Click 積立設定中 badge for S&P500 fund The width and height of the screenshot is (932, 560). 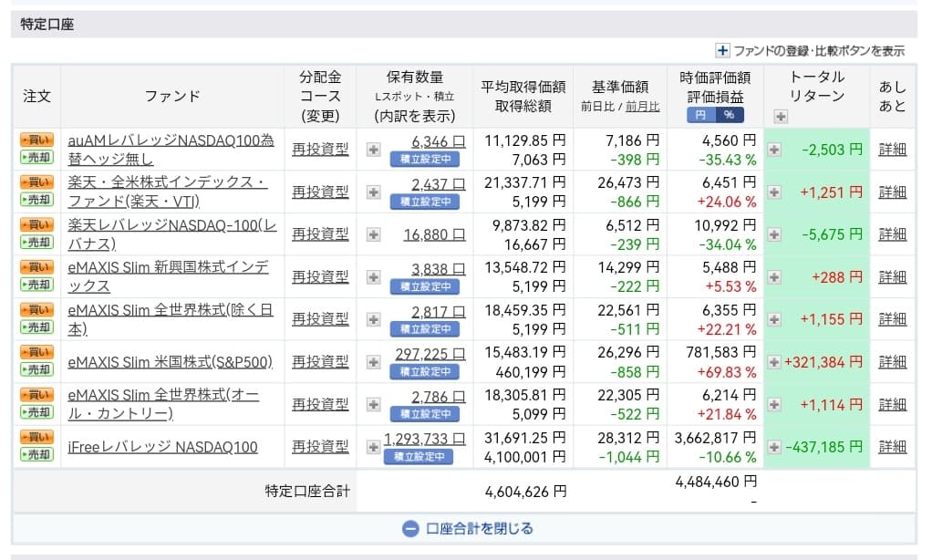coord(424,372)
